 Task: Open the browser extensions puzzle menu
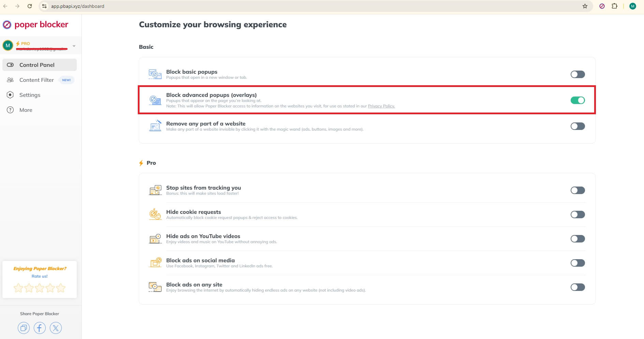coord(615,6)
